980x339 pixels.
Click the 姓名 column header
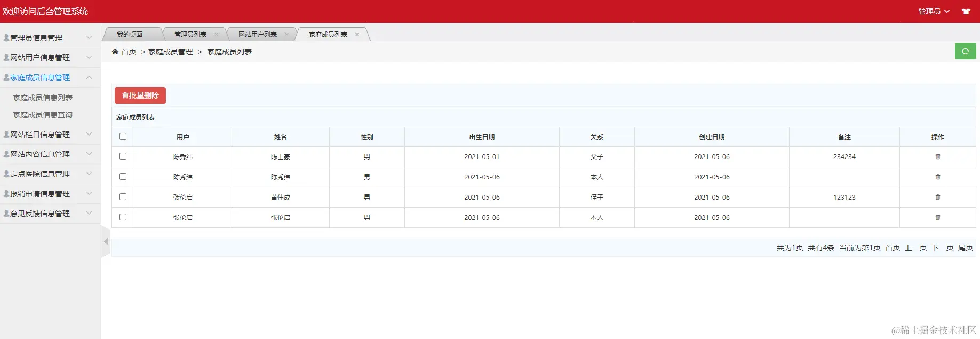pos(281,137)
